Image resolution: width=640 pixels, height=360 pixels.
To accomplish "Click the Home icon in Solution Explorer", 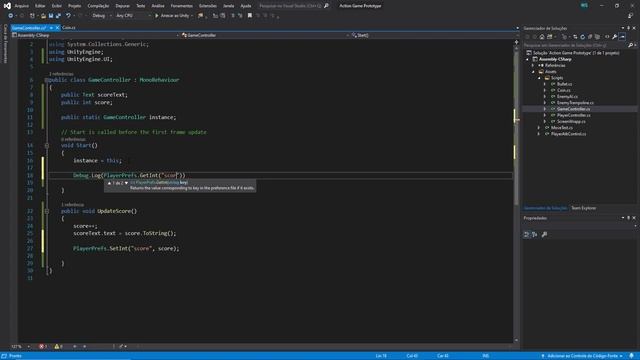I will (x=542, y=37).
